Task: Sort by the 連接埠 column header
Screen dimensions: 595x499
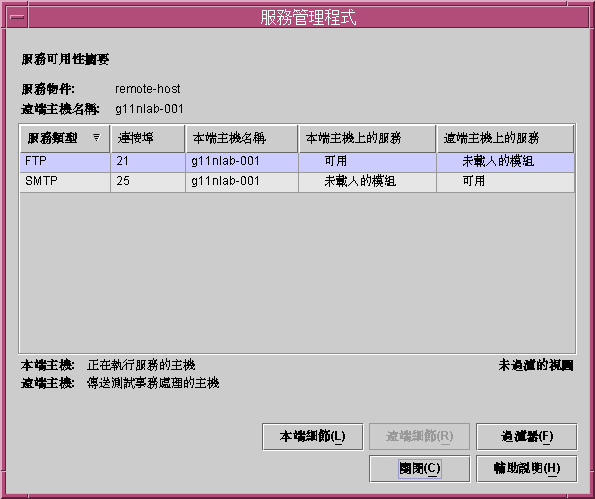Action: [148, 139]
